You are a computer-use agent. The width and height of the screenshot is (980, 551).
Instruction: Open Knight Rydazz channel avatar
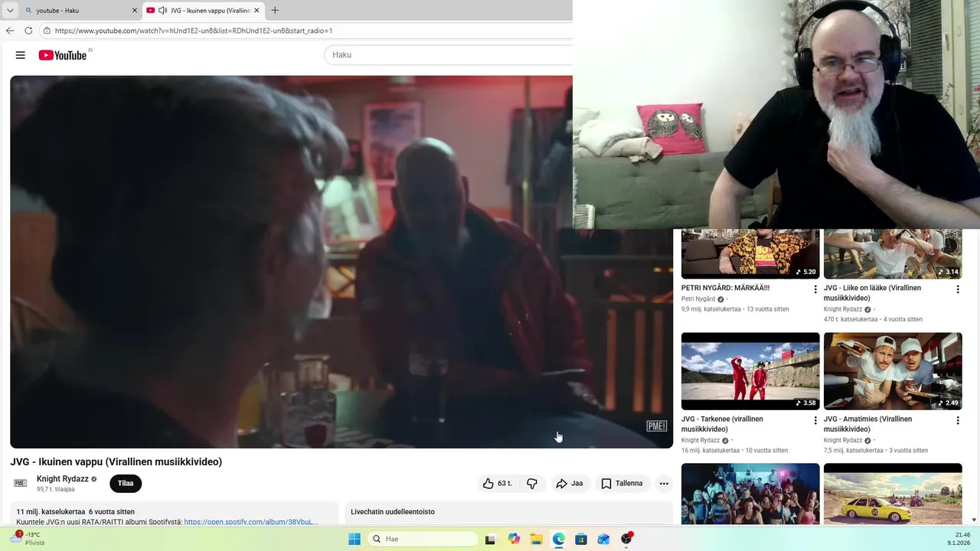point(21,483)
